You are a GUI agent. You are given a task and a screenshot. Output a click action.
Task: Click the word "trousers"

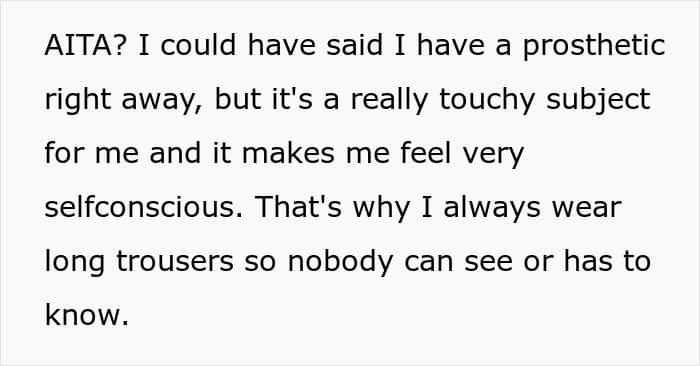pyautogui.click(x=175, y=261)
